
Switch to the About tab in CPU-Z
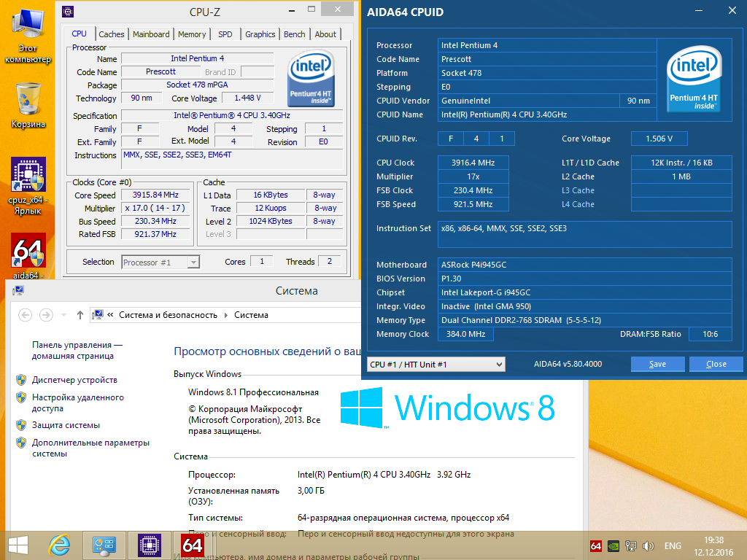point(325,34)
